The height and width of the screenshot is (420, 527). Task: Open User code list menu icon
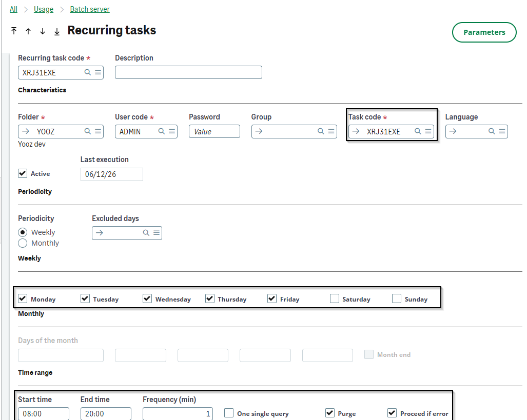(x=172, y=131)
